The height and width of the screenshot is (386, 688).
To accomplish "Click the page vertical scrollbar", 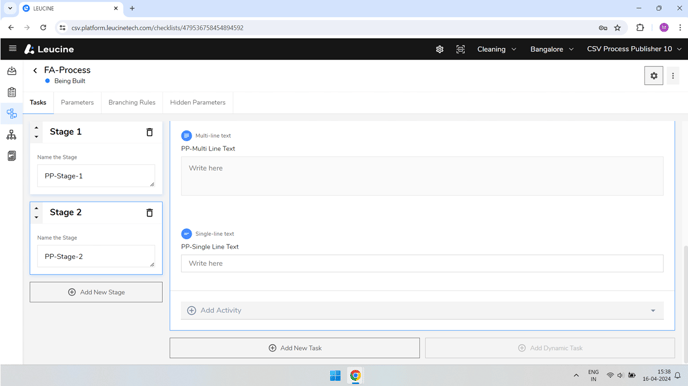I will point(685,304).
